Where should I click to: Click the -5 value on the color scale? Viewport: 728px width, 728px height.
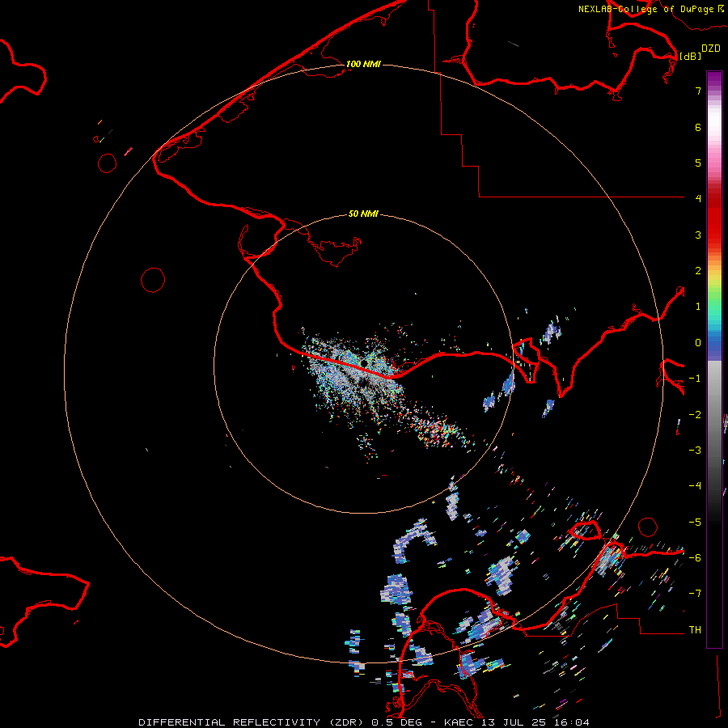pos(695,523)
